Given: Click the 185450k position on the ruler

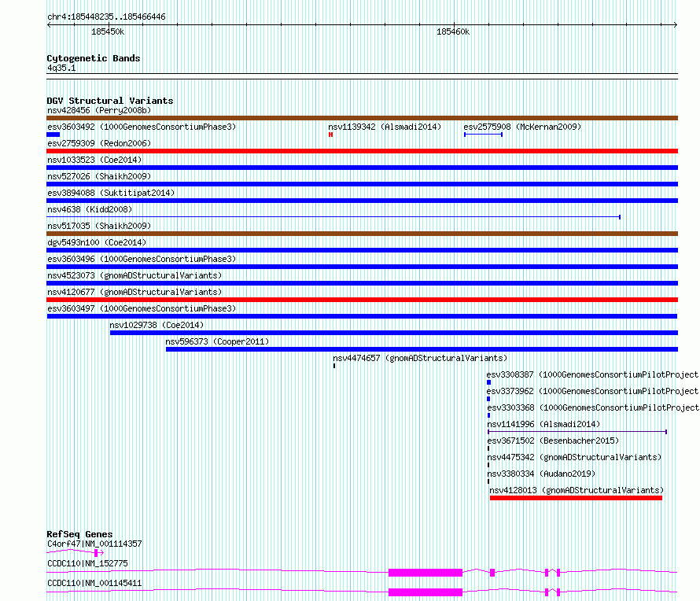Looking at the screenshot, I should (108, 31).
